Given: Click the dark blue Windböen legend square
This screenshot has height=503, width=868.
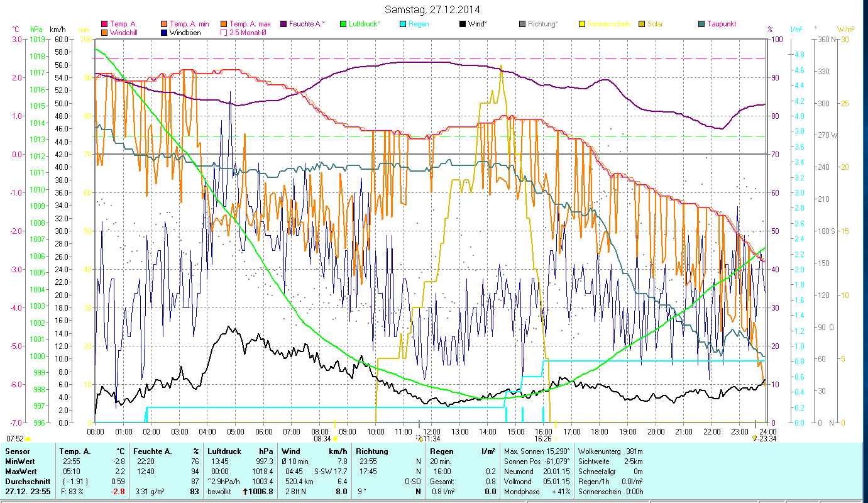Looking at the screenshot, I should 165,32.
